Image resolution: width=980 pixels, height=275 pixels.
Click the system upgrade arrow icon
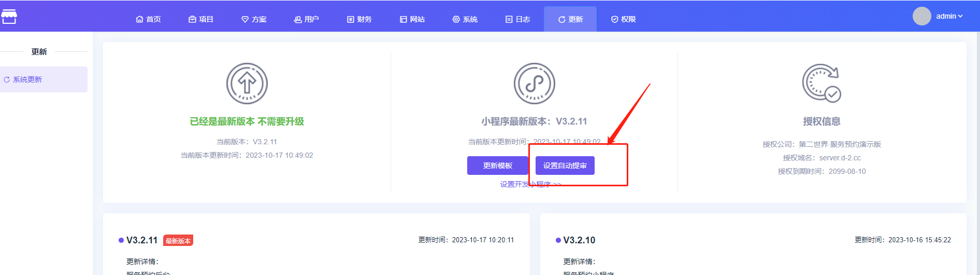[x=247, y=84]
